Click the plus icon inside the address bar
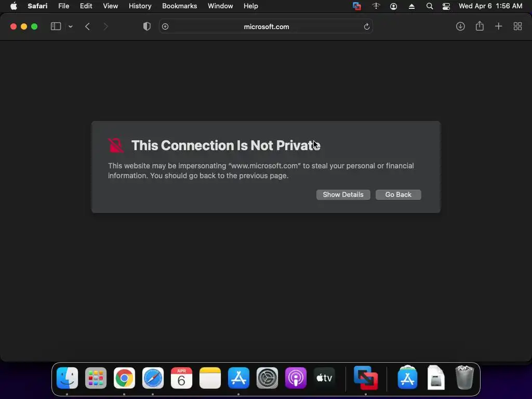532x399 pixels. 165,26
